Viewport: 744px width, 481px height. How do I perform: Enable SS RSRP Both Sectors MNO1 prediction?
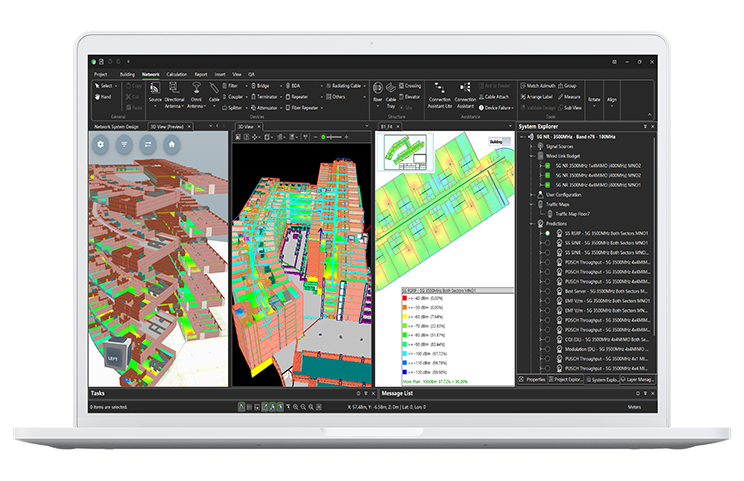tap(548, 233)
